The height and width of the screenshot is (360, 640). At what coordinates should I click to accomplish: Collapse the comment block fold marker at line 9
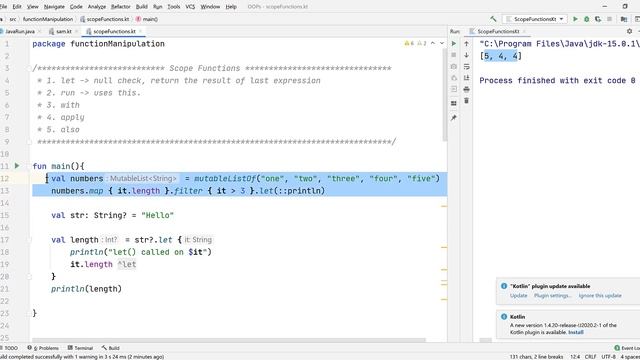pyautogui.click(x=29, y=142)
